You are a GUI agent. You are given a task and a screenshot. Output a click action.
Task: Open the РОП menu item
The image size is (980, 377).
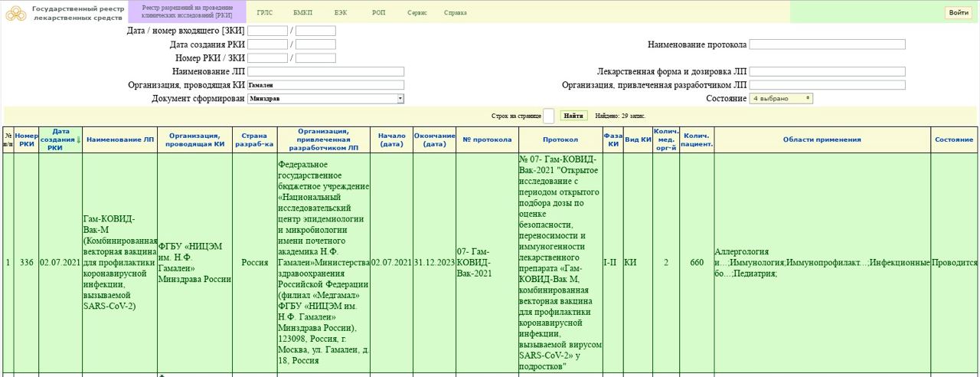379,13
